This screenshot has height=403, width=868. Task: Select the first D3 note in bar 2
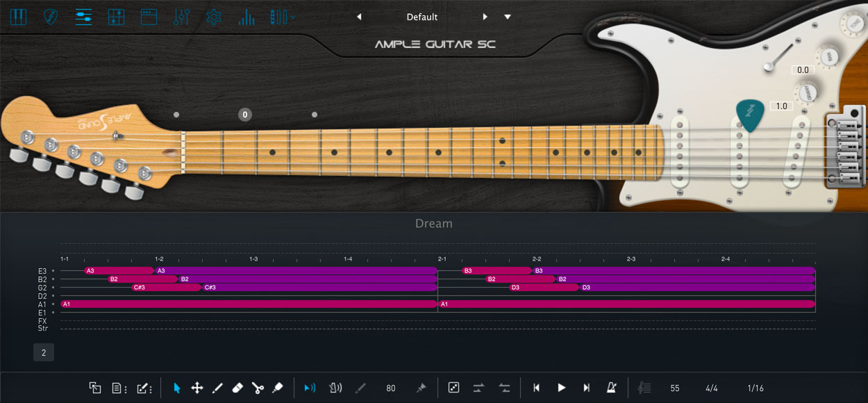pyautogui.click(x=544, y=288)
